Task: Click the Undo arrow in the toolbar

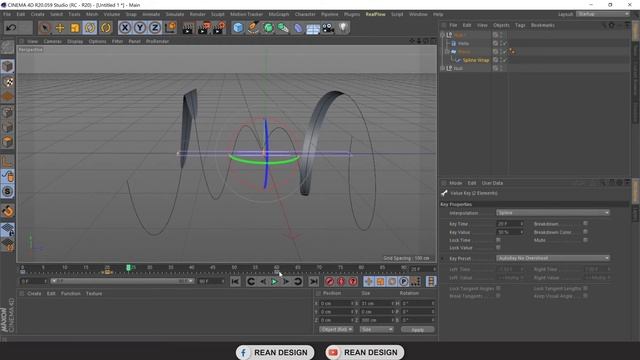Action: click(11, 28)
